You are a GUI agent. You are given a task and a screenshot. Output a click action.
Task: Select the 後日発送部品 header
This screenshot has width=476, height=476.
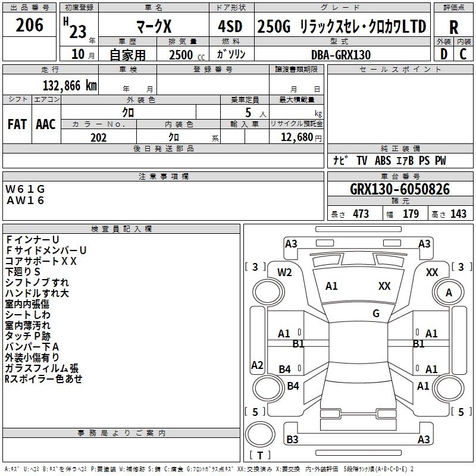(164, 148)
